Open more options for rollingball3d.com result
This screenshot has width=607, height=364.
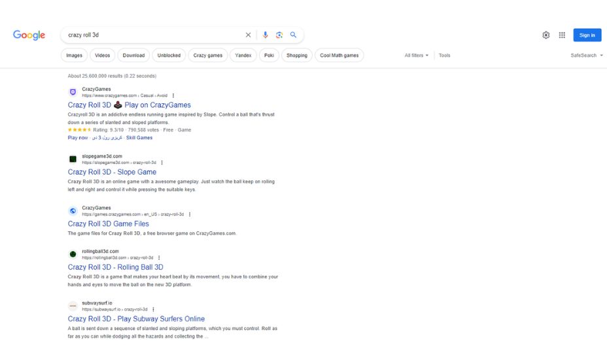pos(159,257)
